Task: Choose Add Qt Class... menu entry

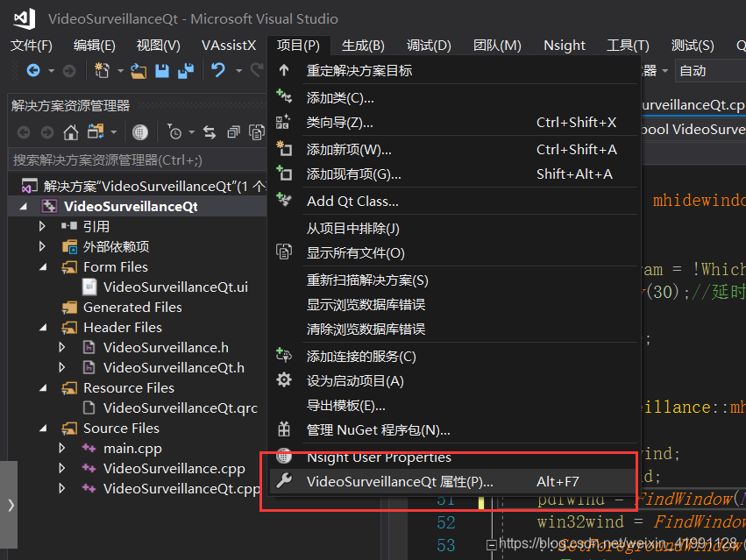Action: pos(454,202)
